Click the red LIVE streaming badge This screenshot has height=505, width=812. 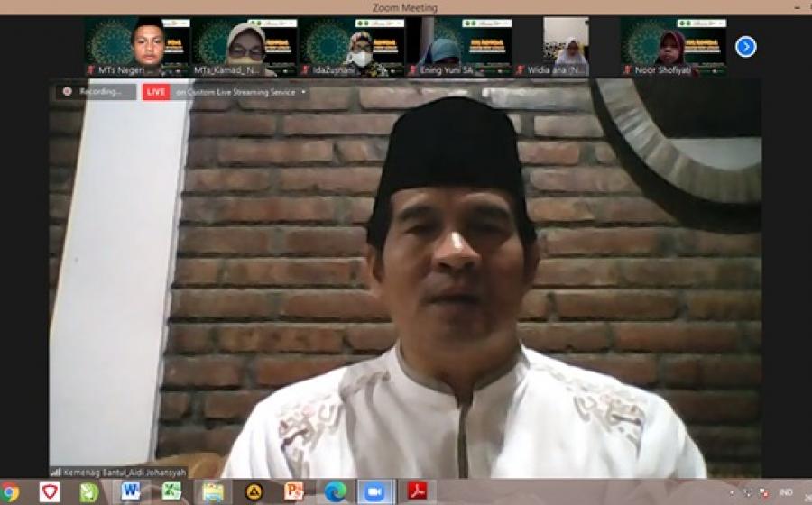point(156,92)
